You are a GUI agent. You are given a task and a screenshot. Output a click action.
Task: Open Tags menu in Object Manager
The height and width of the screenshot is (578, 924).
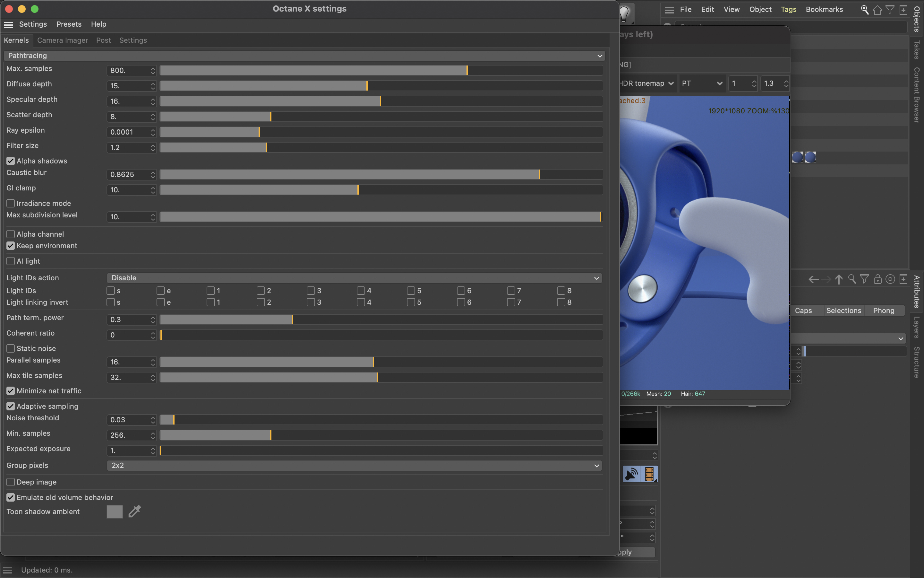click(789, 10)
